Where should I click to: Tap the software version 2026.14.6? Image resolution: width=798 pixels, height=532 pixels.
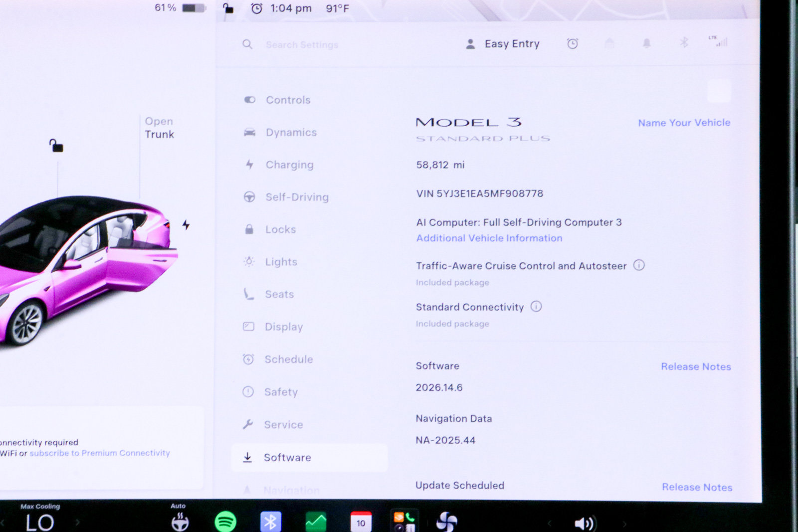click(439, 387)
